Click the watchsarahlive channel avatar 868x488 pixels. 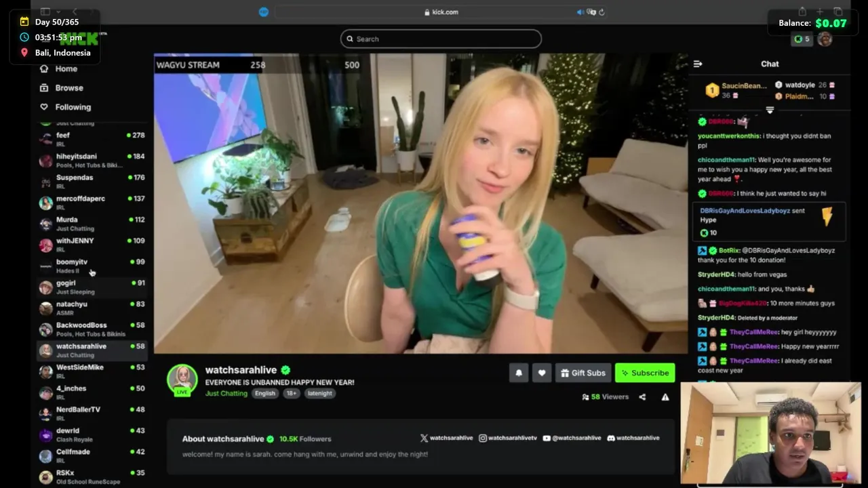tap(182, 379)
